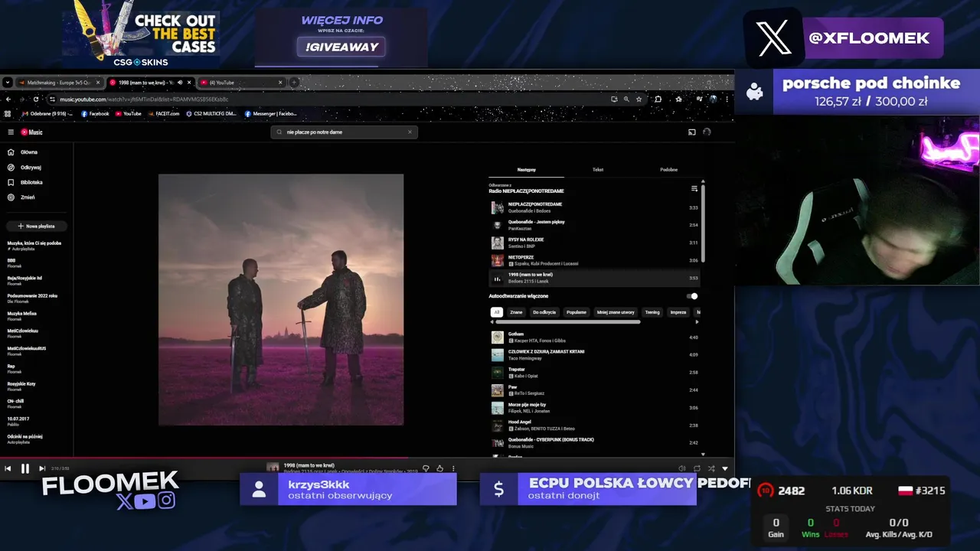
Task: Dislike the current song
Action: [426, 468]
